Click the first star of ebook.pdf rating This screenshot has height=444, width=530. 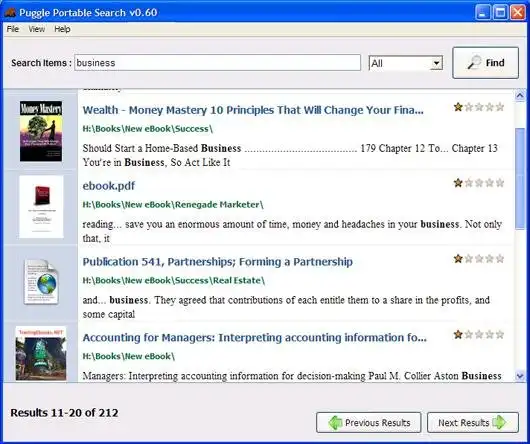point(458,183)
